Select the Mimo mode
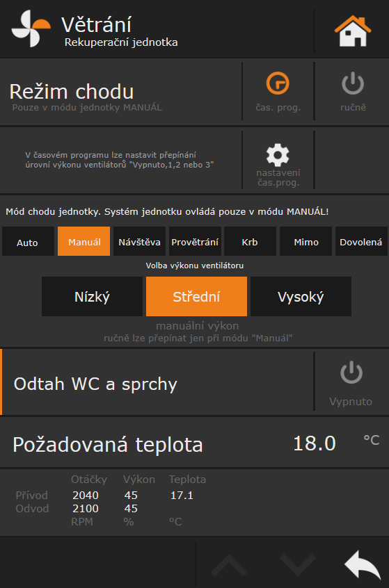The image size is (389, 588). (x=305, y=241)
